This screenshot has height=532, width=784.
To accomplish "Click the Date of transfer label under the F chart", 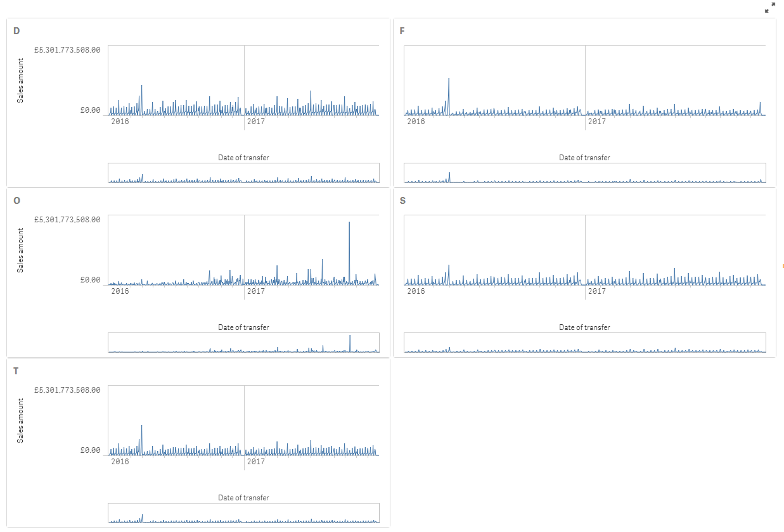I will (583, 157).
